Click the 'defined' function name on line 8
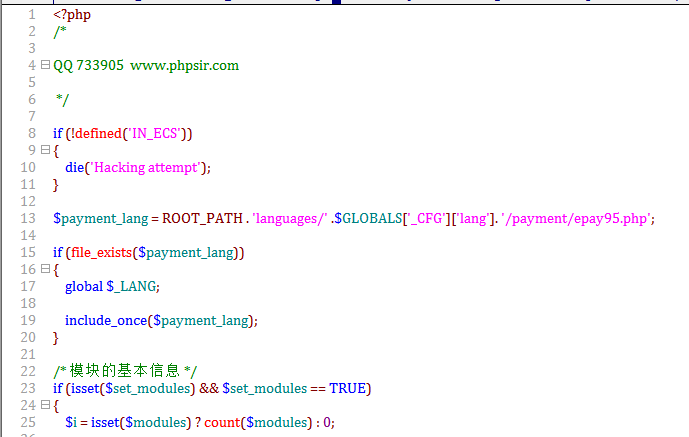The height and width of the screenshot is (437, 689). (98, 133)
